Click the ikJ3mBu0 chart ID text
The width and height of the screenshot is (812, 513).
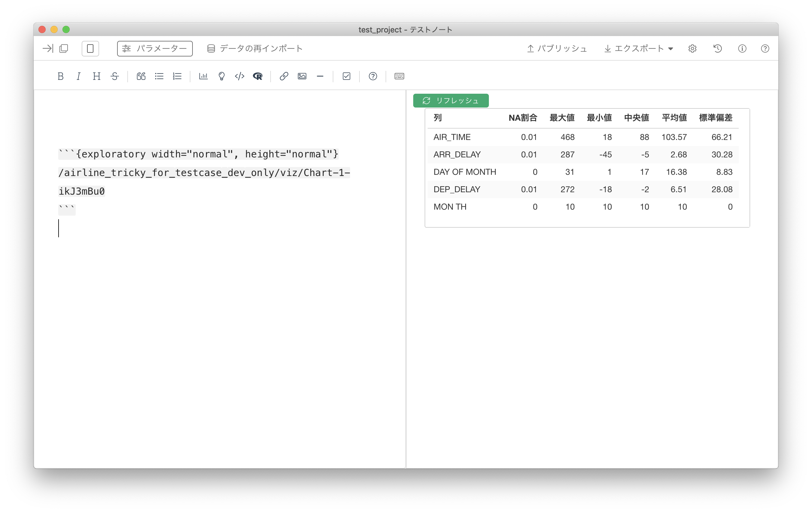[x=82, y=191]
